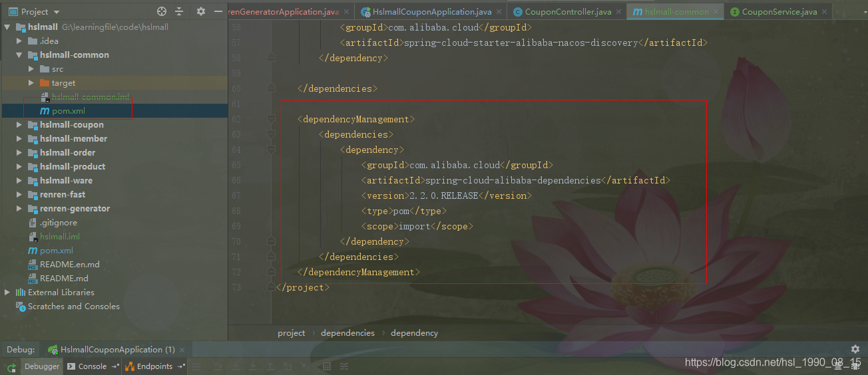Click the Rerun debug icon

[x=11, y=366]
